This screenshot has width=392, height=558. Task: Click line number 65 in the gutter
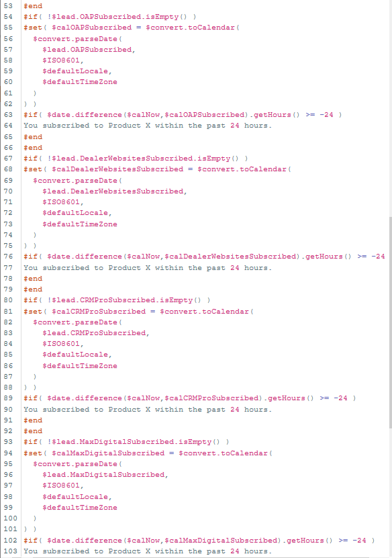tap(8, 137)
